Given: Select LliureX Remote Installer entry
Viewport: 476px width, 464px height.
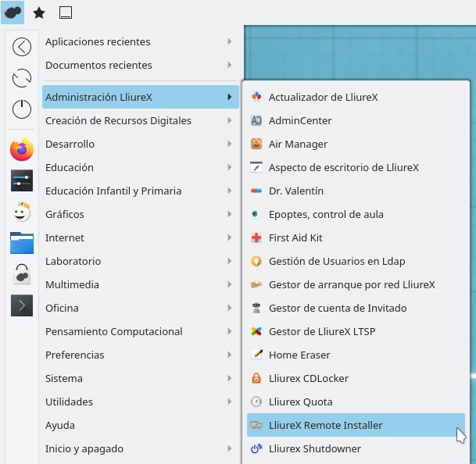Looking at the screenshot, I should pyautogui.click(x=325, y=425).
